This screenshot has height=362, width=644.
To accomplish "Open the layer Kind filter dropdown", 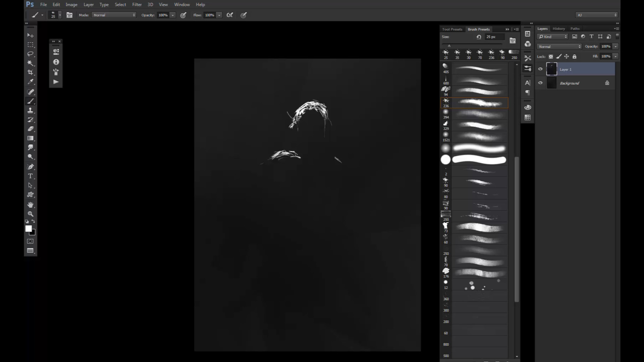I will tap(552, 37).
